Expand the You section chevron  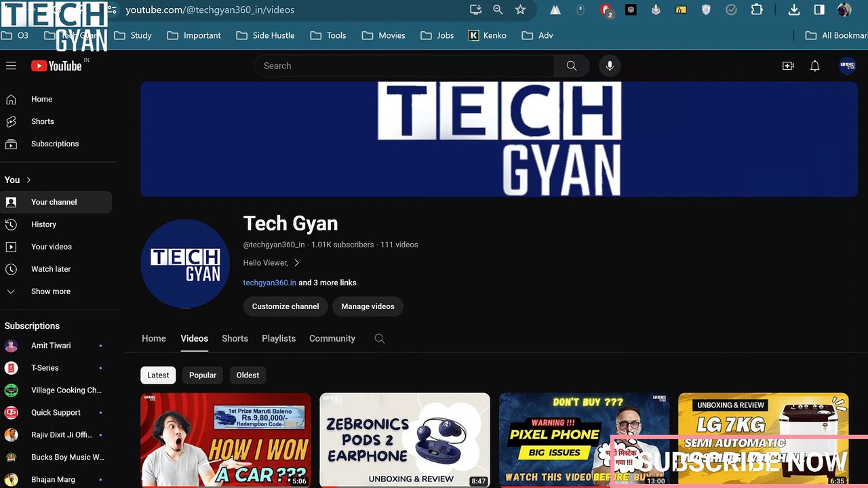pyautogui.click(x=28, y=180)
